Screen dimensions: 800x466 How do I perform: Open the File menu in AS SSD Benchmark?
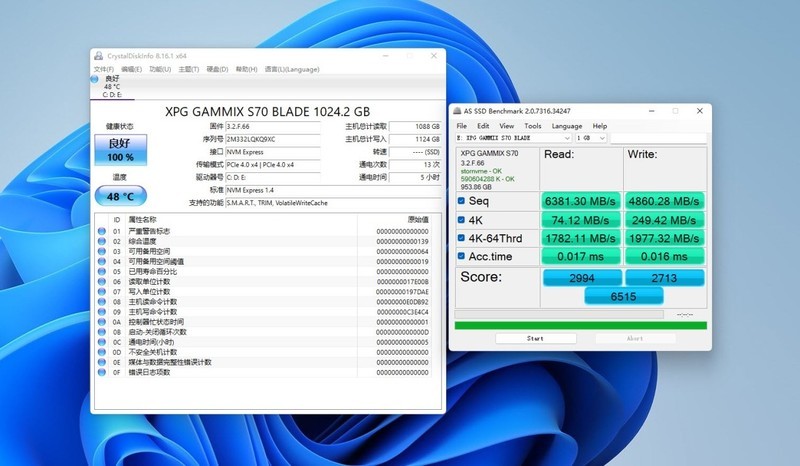462,126
